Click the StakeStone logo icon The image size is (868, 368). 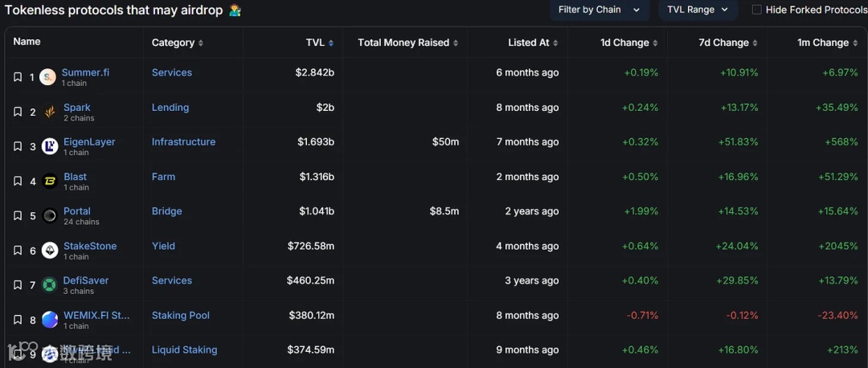(50, 251)
